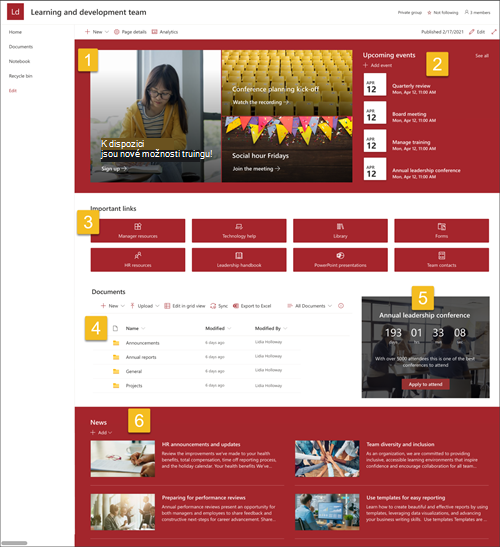This screenshot has height=547, width=500.
Task: Open Recycle bin in the left navigation
Action: point(21,76)
